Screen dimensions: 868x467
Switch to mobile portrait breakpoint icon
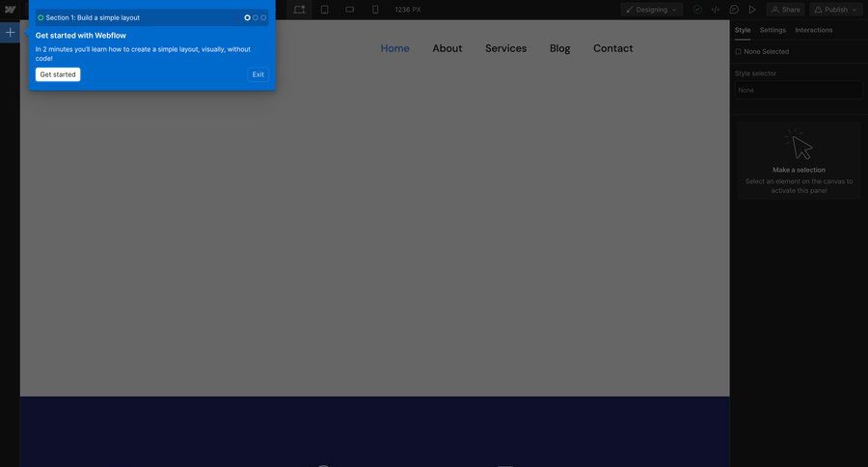375,10
